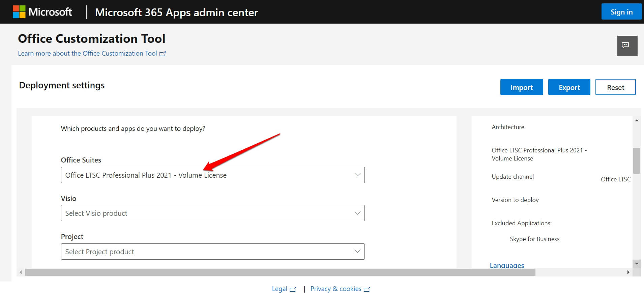The image size is (644, 293).
Task: Click the Visio field label
Action: [68, 199]
